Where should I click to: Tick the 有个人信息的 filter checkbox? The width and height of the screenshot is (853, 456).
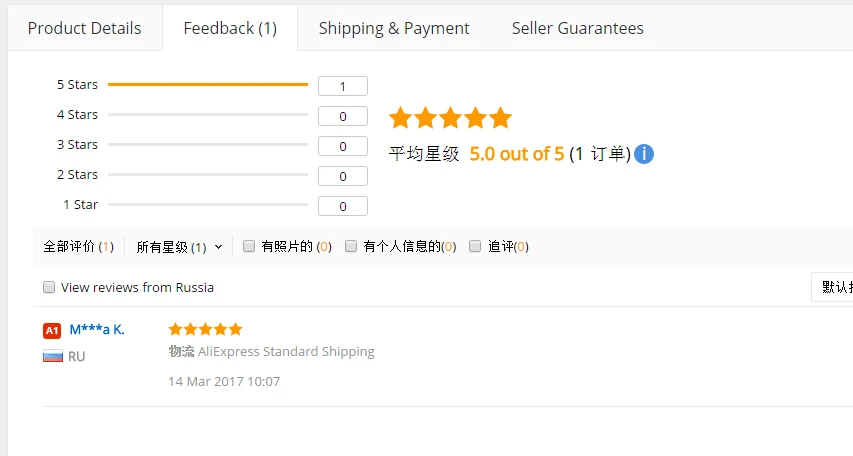pos(351,246)
